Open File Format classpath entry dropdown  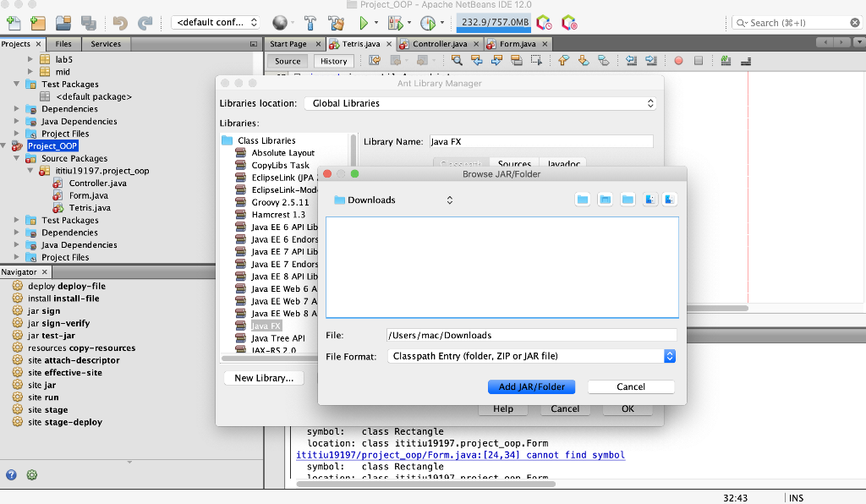pos(531,356)
